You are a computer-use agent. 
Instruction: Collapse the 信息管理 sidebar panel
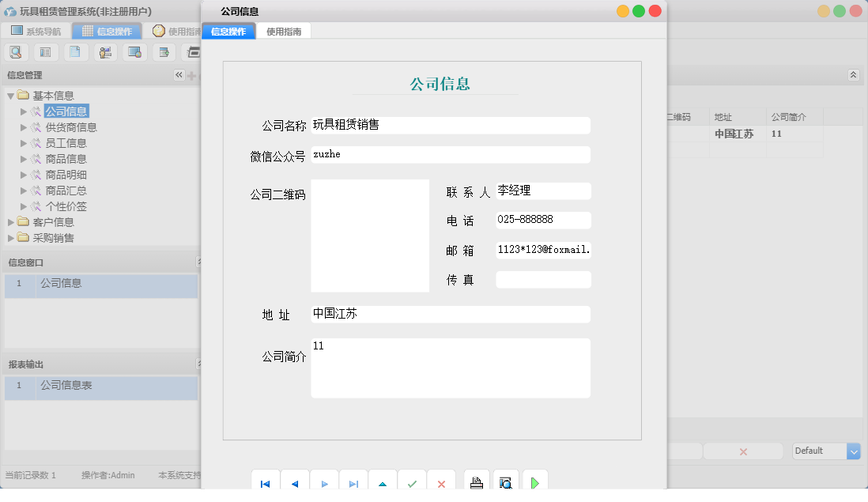(179, 74)
